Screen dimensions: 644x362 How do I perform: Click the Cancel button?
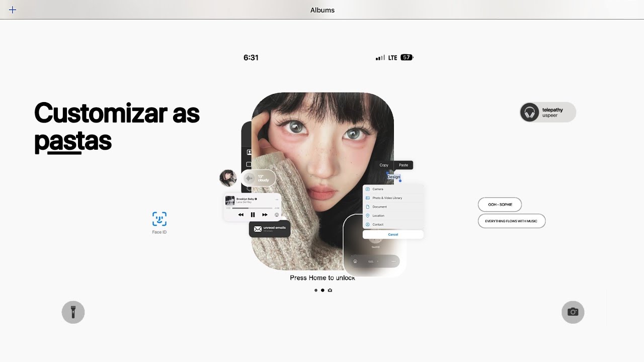(393, 234)
